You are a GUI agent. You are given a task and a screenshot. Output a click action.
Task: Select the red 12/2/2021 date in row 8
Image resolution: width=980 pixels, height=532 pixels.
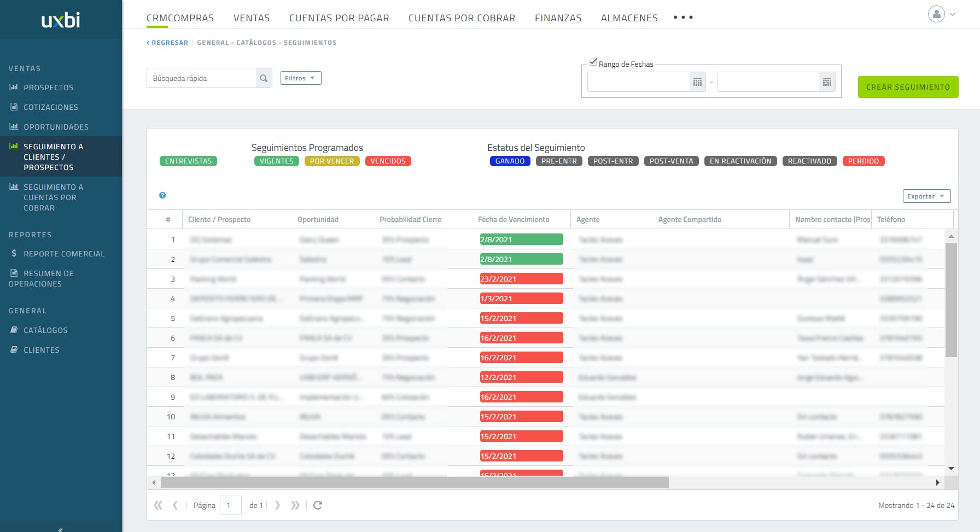521,377
